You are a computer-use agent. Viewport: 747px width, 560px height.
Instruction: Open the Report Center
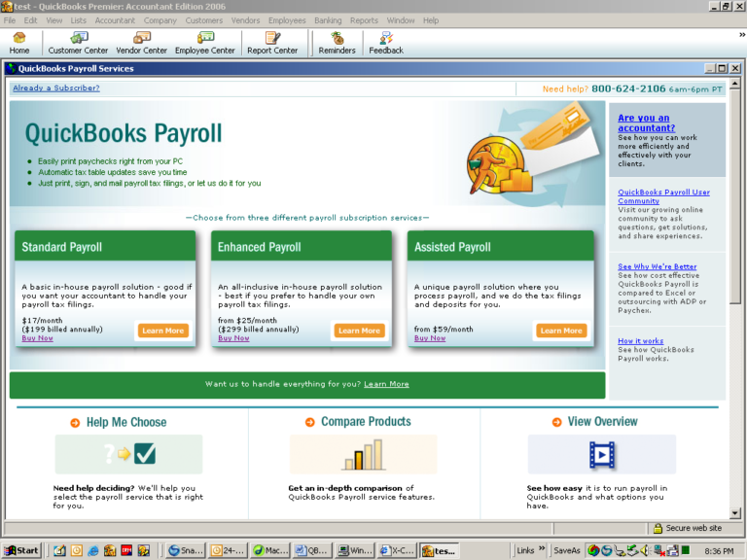point(272,43)
